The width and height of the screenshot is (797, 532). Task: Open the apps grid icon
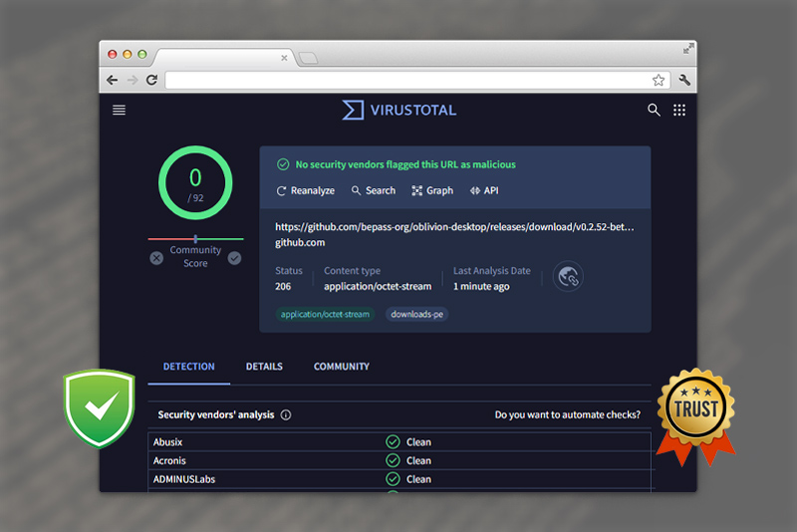click(x=679, y=110)
